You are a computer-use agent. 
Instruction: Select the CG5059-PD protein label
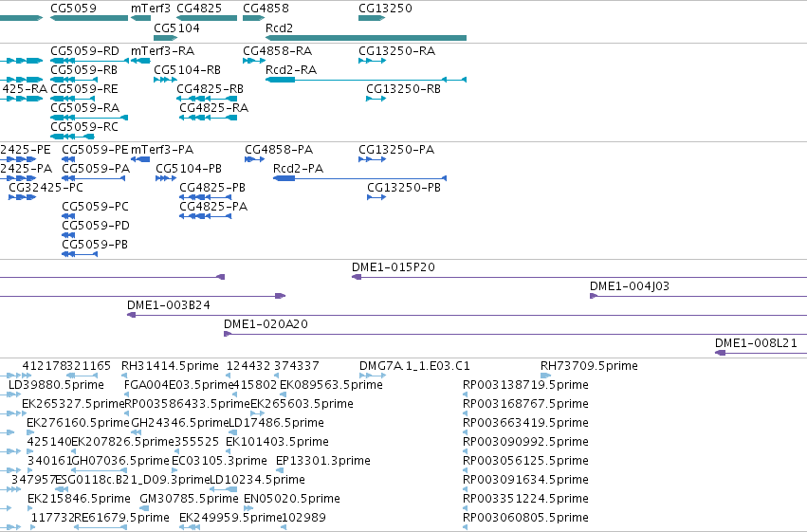coord(96,226)
